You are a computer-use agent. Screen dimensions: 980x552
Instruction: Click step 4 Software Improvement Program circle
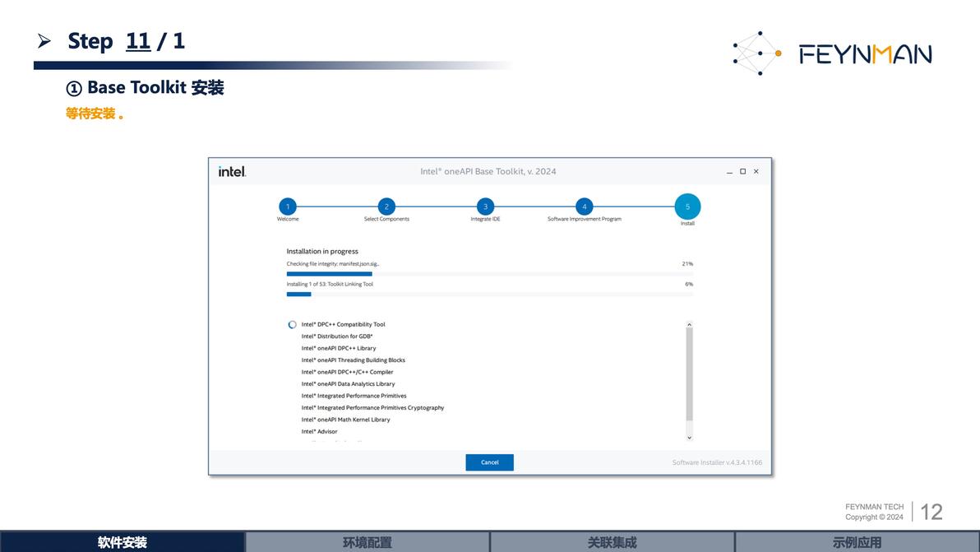click(x=585, y=206)
